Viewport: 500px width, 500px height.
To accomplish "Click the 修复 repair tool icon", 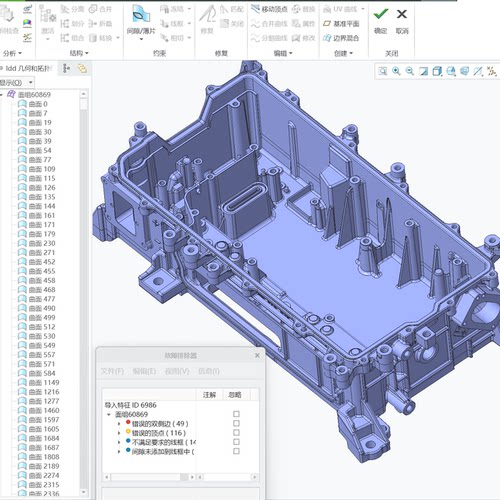I will (207, 15).
